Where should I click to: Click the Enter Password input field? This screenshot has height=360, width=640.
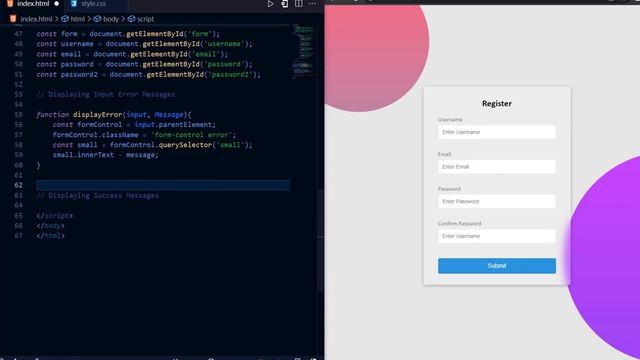497,202
